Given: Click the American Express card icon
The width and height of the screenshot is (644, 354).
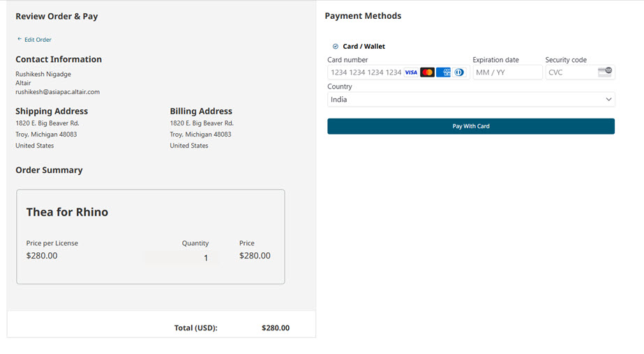Looking at the screenshot, I should point(443,72).
